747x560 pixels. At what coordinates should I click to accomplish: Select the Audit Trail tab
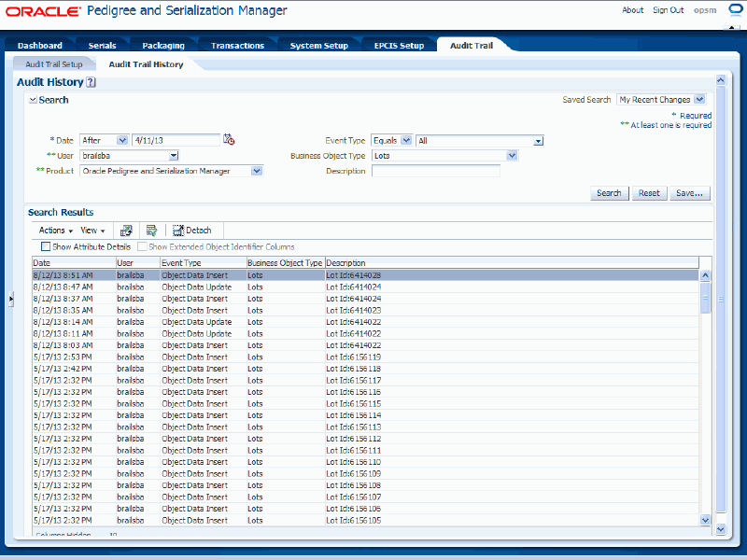[x=472, y=46]
